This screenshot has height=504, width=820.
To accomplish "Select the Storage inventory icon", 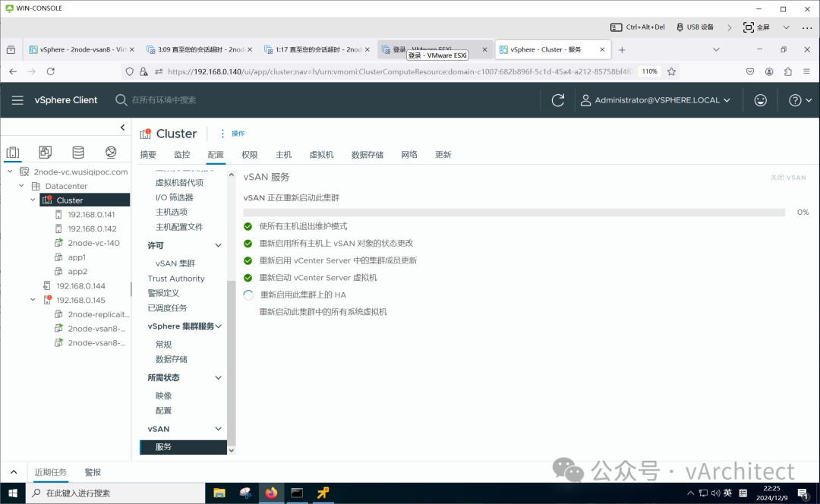I will pos(78,152).
